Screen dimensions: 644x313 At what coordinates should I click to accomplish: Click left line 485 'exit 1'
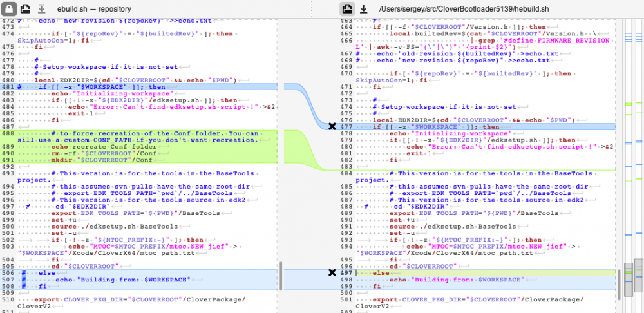point(80,113)
